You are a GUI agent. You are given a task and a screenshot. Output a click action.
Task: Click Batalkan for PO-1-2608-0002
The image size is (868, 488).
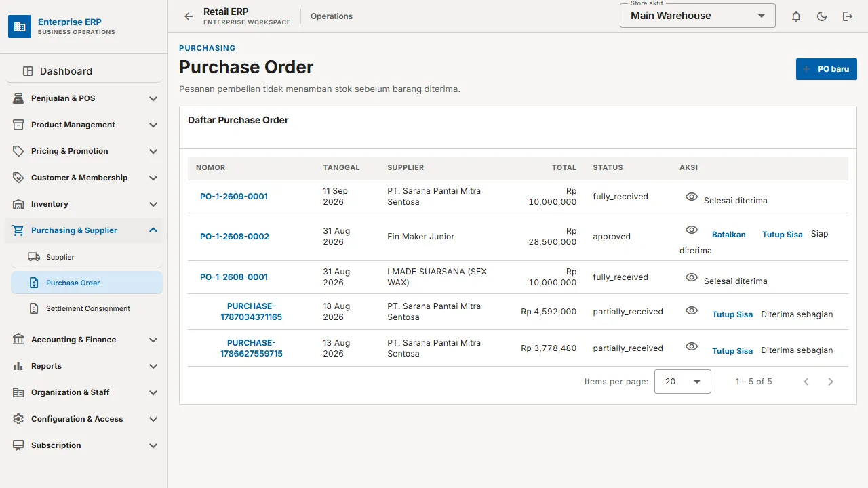pos(729,235)
